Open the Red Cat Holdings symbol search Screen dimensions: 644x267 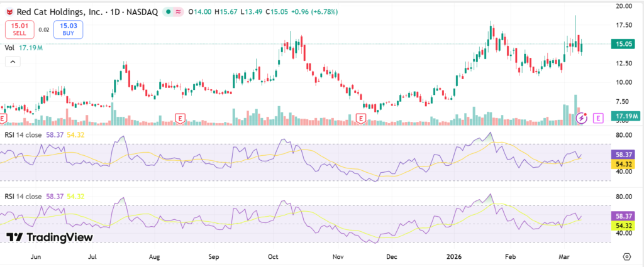point(52,12)
